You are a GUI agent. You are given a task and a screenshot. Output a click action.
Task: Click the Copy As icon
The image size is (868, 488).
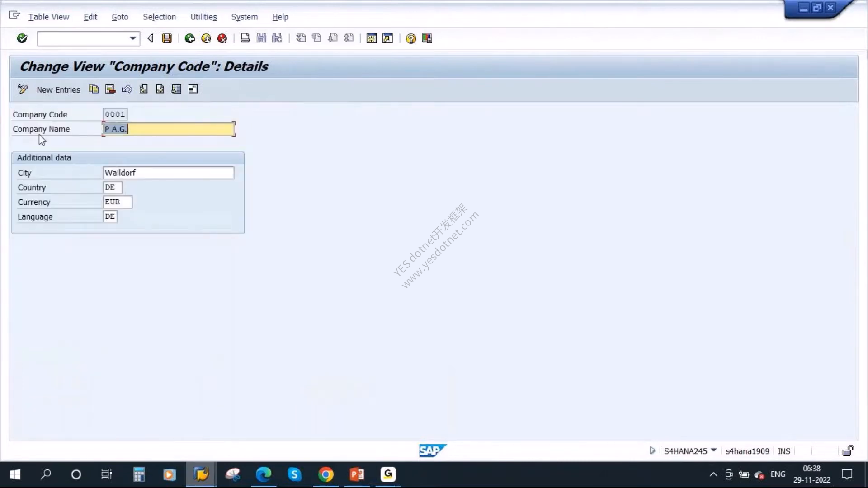point(94,89)
